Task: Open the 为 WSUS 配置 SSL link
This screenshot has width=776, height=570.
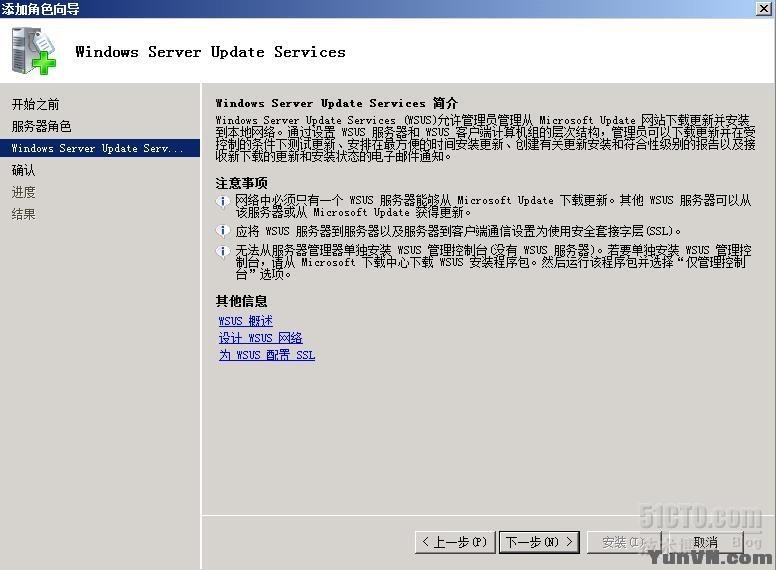Action: click(x=267, y=355)
